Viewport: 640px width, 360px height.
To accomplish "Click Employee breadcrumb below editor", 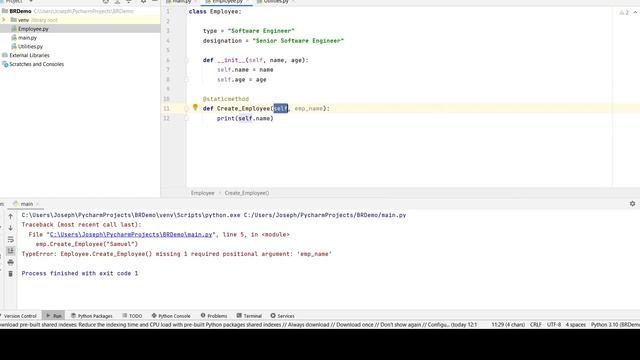I will click(x=202, y=193).
